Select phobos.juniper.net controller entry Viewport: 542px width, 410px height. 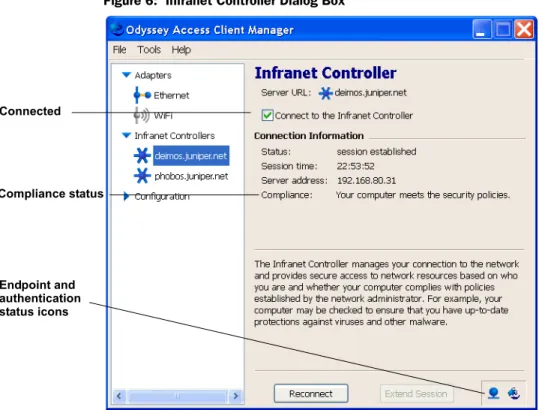tap(191, 176)
